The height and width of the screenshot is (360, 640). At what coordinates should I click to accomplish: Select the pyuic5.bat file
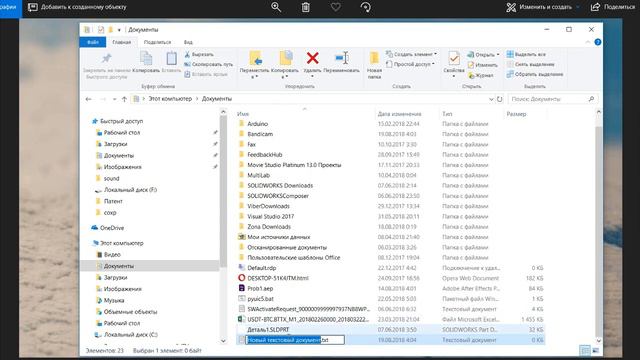click(x=260, y=299)
